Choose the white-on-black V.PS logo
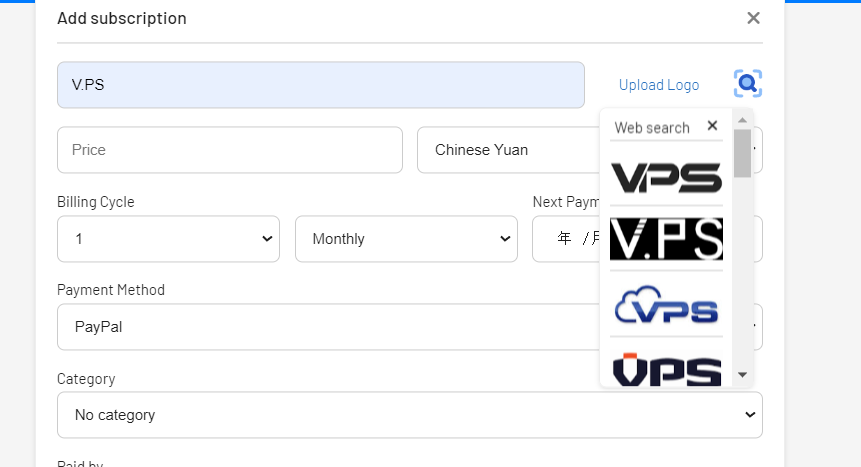The width and height of the screenshot is (861, 467). (666, 239)
